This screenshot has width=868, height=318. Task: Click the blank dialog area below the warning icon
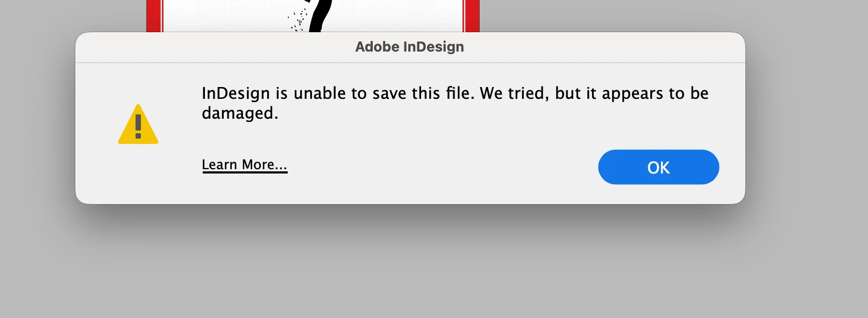tap(138, 175)
